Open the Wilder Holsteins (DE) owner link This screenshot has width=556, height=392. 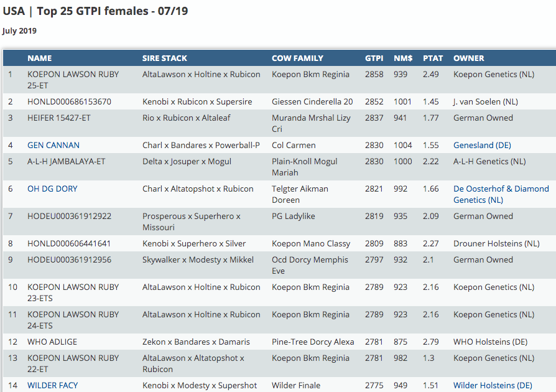click(x=493, y=385)
